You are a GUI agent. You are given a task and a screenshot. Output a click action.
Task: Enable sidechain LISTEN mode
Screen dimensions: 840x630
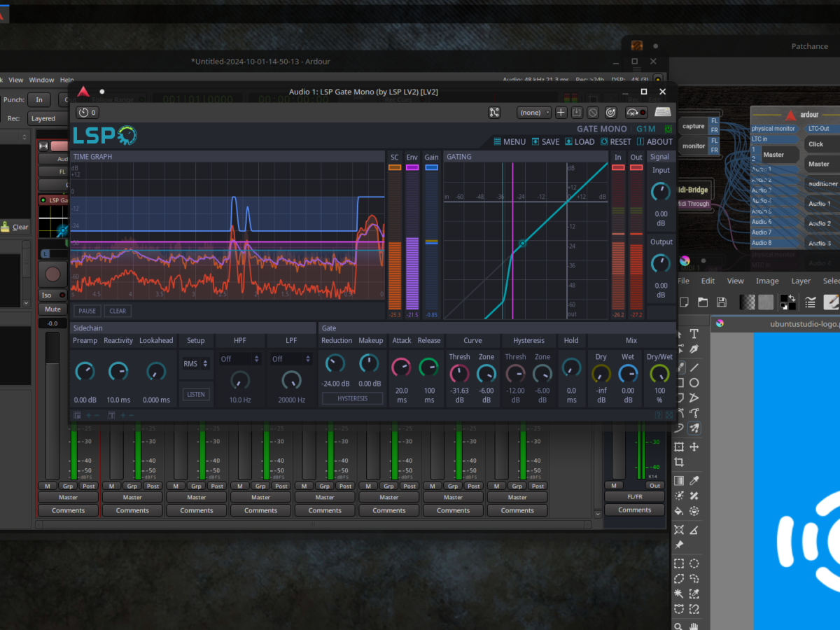(x=196, y=394)
